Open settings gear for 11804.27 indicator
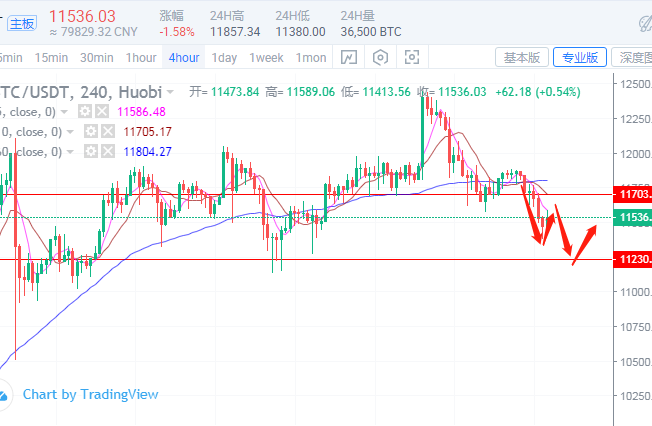 tap(91, 151)
